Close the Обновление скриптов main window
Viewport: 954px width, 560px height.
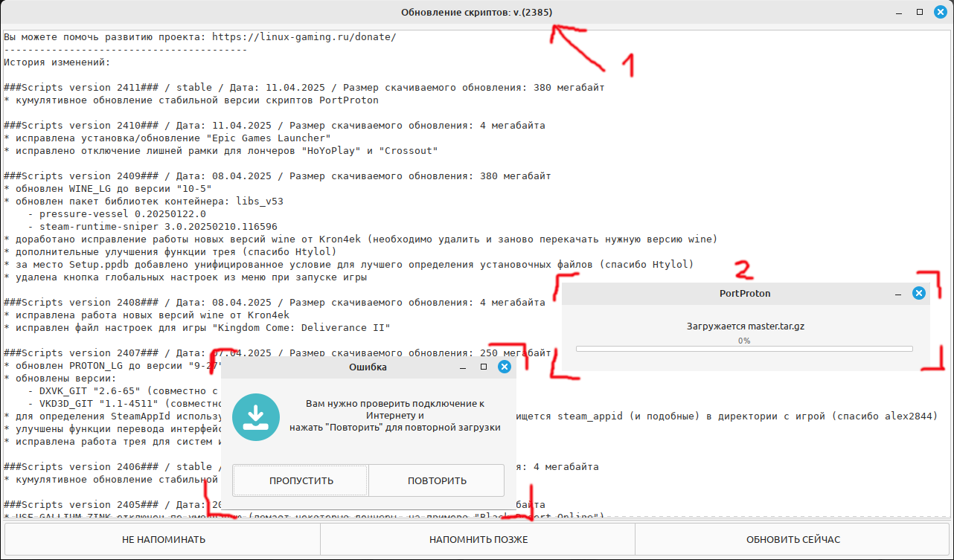(940, 12)
